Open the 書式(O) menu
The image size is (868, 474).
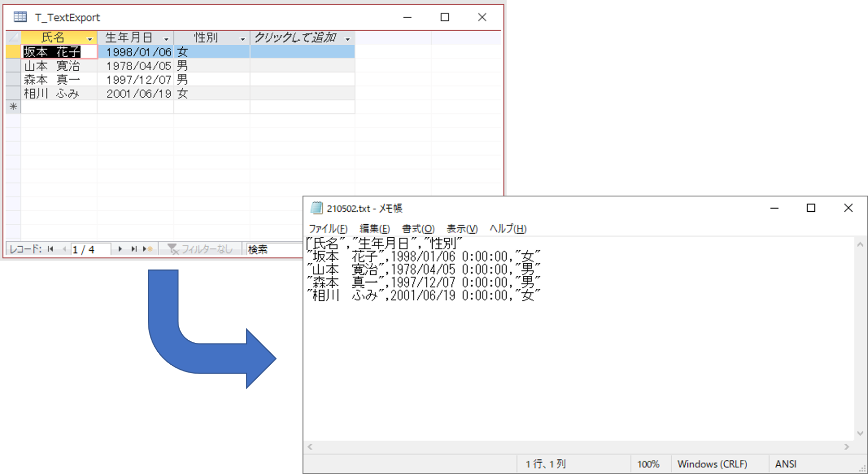click(418, 228)
